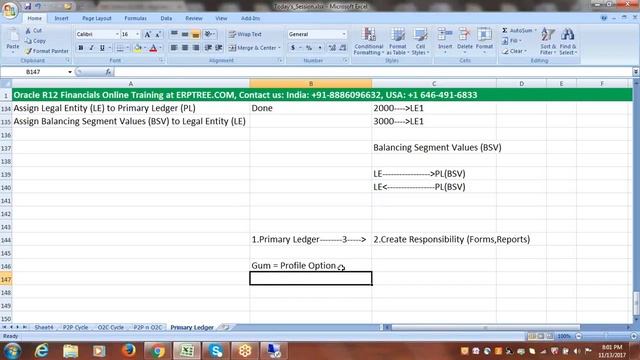The height and width of the screenshot is (360, 640).
Task: Toggle Underline formatting
Action: pos(102,48)
